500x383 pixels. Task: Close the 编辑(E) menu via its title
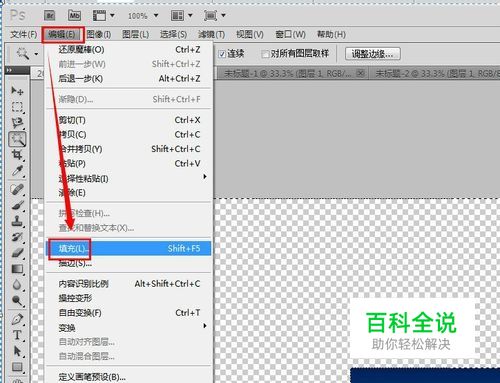click(62, 34)
